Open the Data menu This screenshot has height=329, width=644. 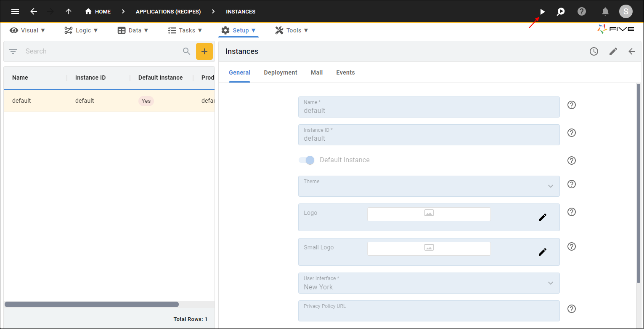(133, 30)
